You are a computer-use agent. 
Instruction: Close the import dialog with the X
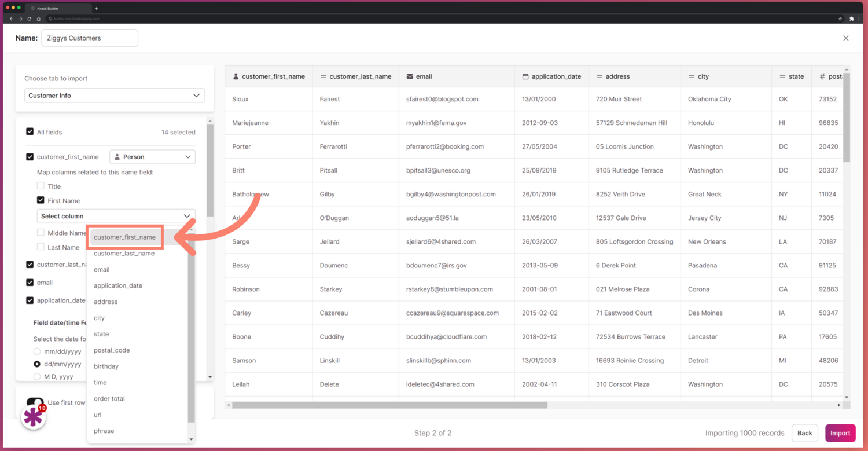tap(846, 38)
